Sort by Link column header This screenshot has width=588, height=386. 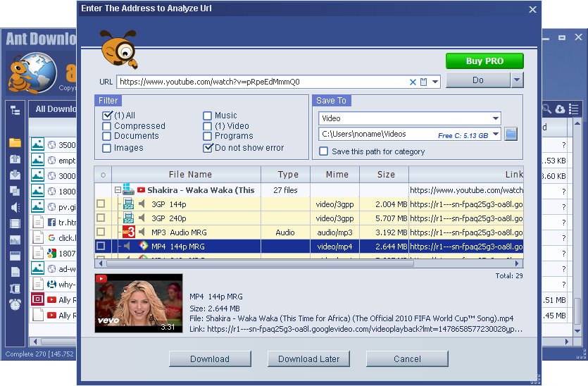pyautogui.click(x=466, y=175)
